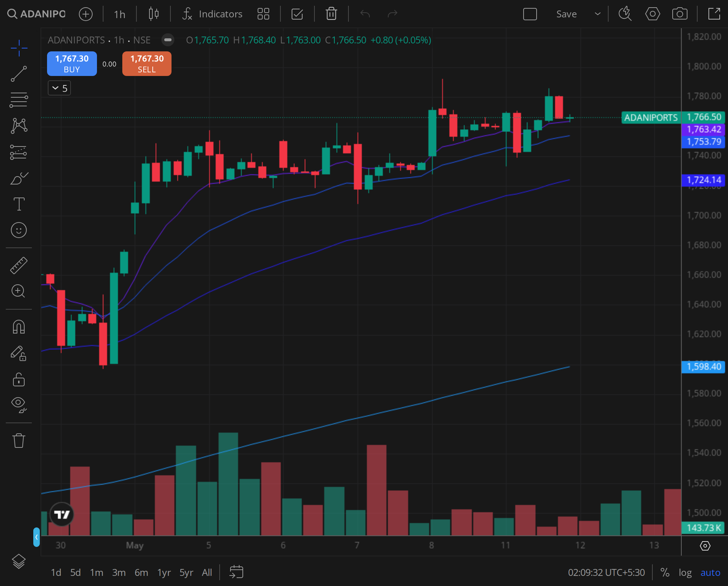Screen dimensions: 728x586
Task: Toggle percent scale mode
Action: tap(665, 573)
